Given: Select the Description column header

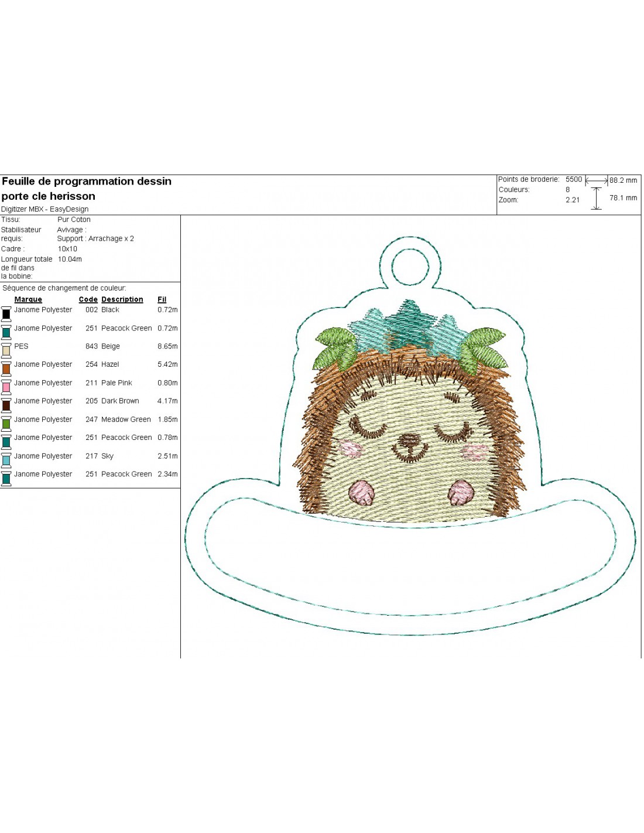Looking at the screenshot, I should pyautogui.click(x=122, y=299).
